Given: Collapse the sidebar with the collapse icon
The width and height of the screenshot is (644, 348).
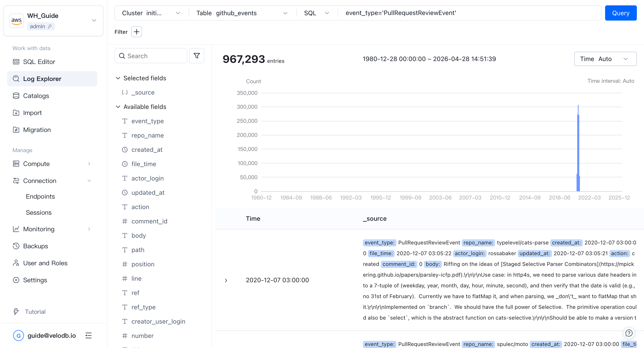Looking at the screenshot, I should click(x=89, y=335).
